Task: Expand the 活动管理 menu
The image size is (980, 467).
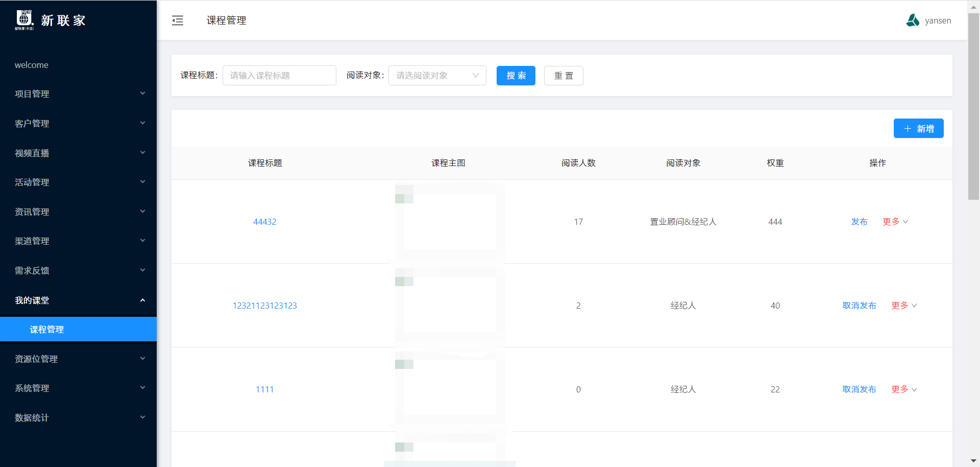Action: tap(78, 182)
